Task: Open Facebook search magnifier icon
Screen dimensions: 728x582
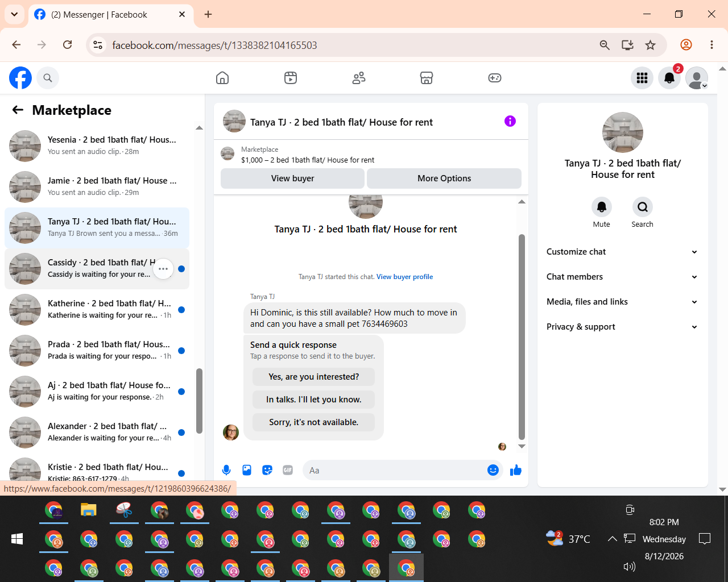Action: click(48, 78)
